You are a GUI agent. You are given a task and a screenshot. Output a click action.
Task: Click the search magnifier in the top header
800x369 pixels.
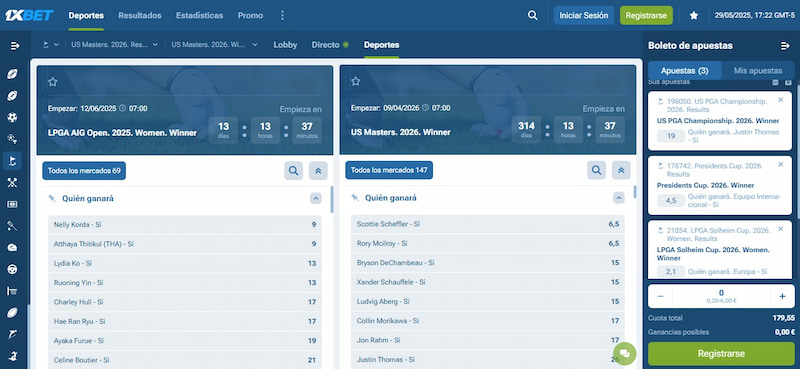pos(533,15)
